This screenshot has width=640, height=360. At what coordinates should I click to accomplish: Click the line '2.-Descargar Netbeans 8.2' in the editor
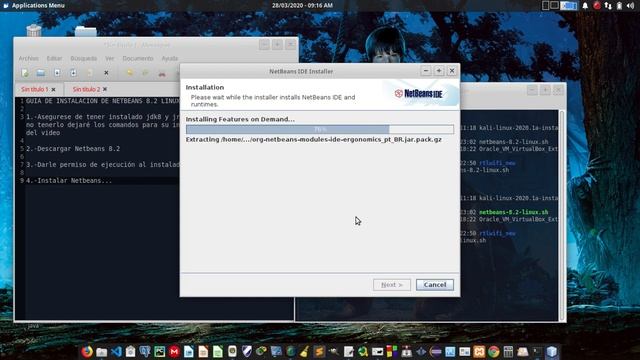[x=73, y=149]
